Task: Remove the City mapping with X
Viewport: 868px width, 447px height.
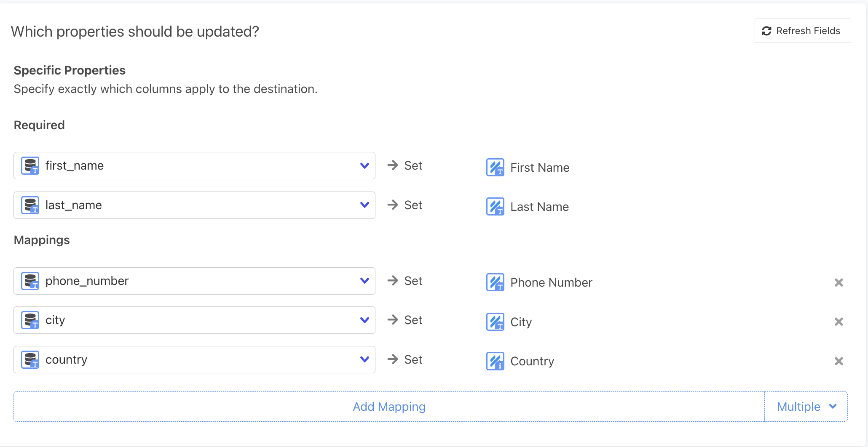Action: tap(839, 322)
